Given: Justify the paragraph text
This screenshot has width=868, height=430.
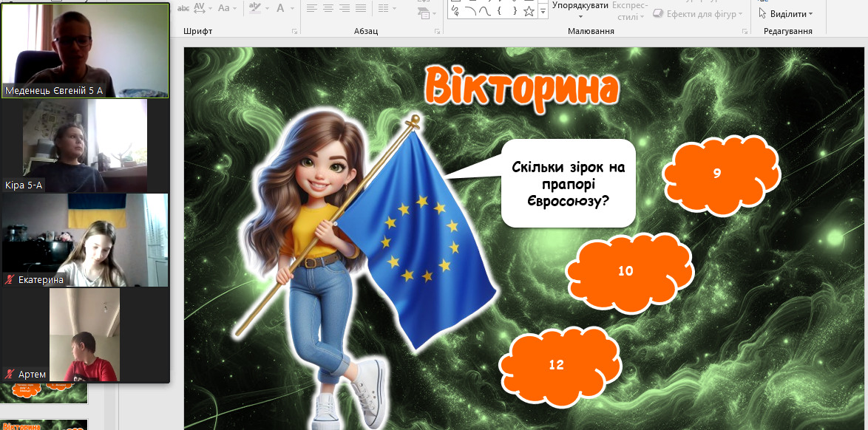Looking at the screenshot, I should (361, 8).
